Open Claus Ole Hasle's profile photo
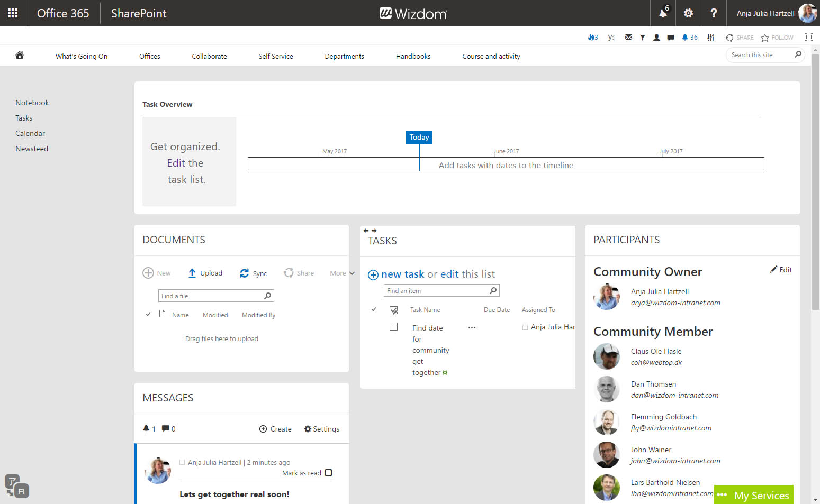820x504 pixels. click(x=607, y=356)
